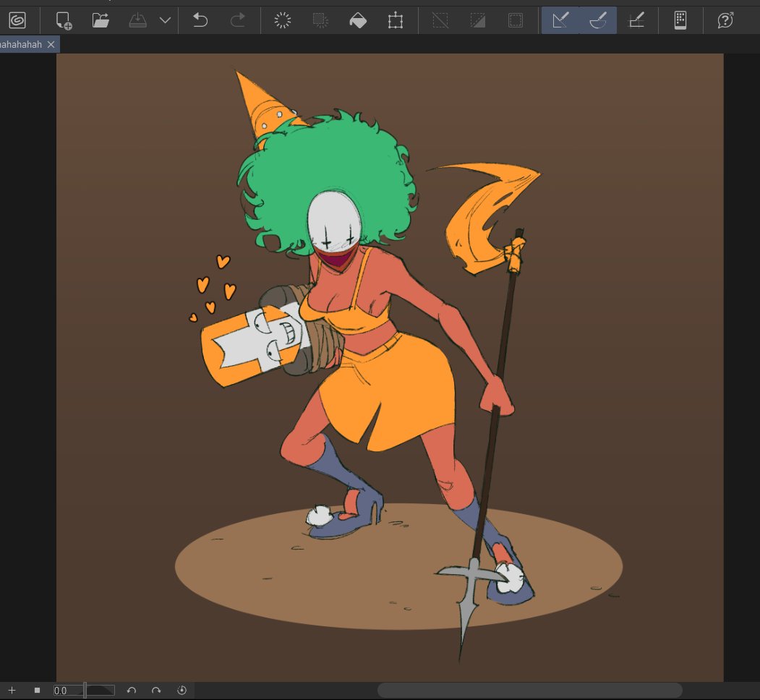The width and height of the screenshot is (760, 700).
Task: Click the Scale/Rotate transform icon
Action: [395, 20]
